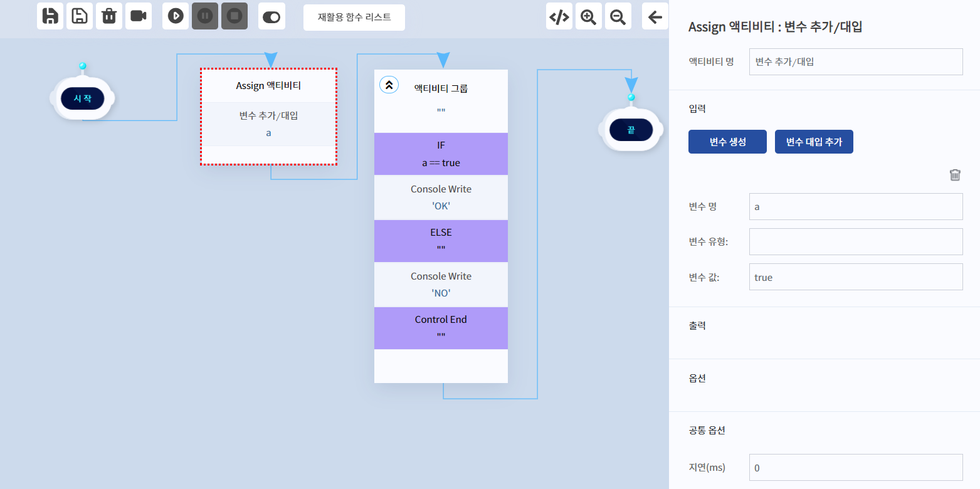This screenshot has height=489, width=980.
Task: Focus the 지연(ms) delay field
Action: click(856, 467)
